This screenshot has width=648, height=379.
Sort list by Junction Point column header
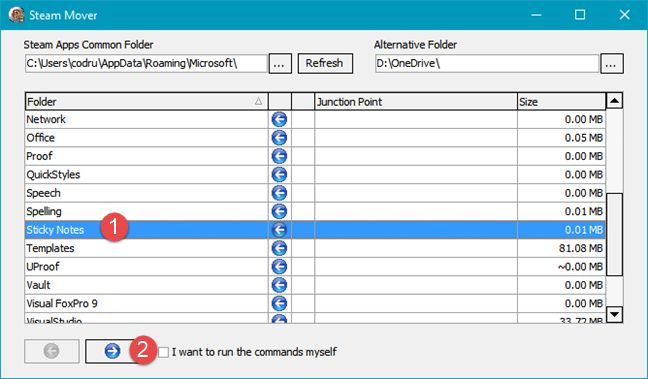[416, 101]
